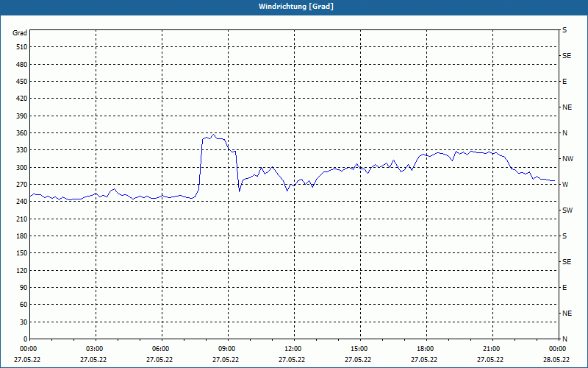
Task: Select the 18:00 time label on the x-axis
Action: [x=426, y=348]
